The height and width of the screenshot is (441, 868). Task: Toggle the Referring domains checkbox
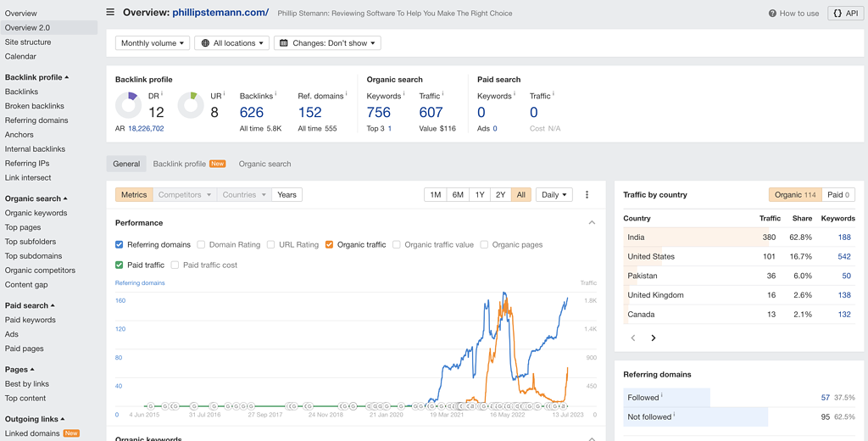click(x=119, y=244)
